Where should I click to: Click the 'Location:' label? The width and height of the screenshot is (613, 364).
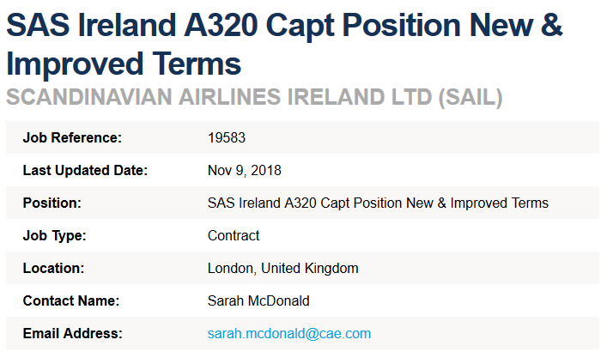pyautogui.click(x=53, y=268)
